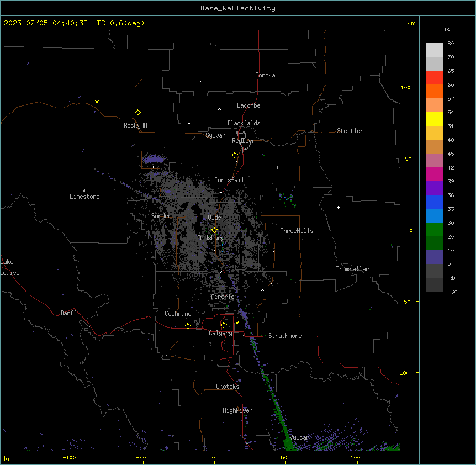Click the Ponoka city label
This screenshot has height=465, width=476.
click(265, 75)
